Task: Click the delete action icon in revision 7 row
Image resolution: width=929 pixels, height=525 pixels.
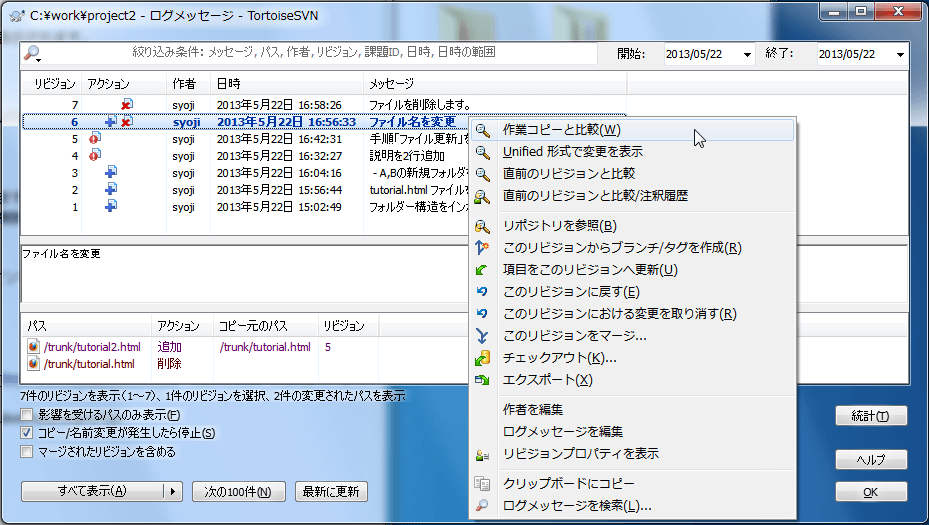Action: (126, 105)
